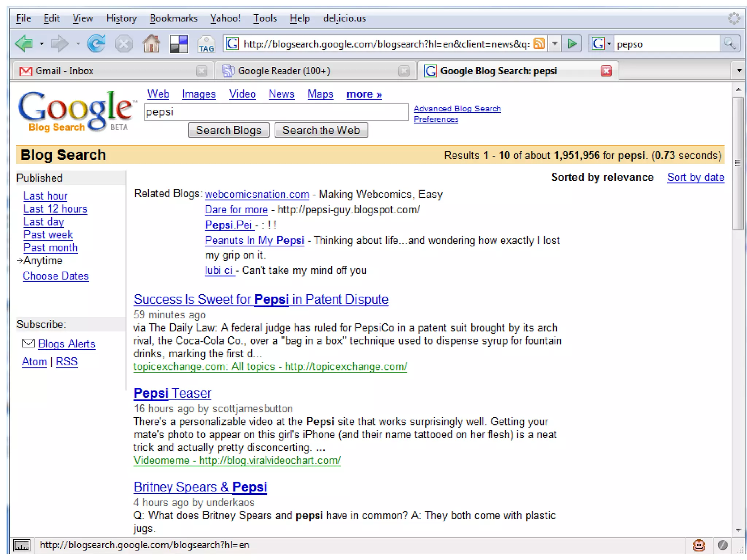Image resolution: width=747 pixels, height=560 pixels.
Task: Open the back button history dropdown arrow
Action: (x=42, y=44)
